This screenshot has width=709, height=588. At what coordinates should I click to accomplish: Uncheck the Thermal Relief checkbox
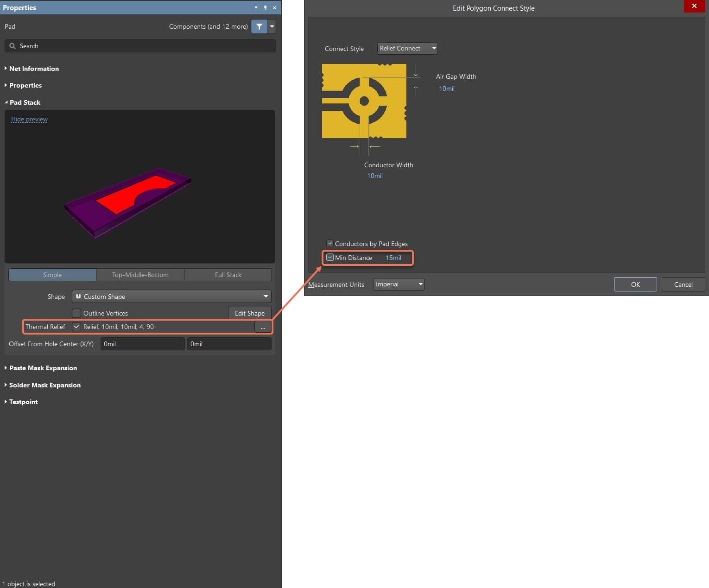(77, 327)
